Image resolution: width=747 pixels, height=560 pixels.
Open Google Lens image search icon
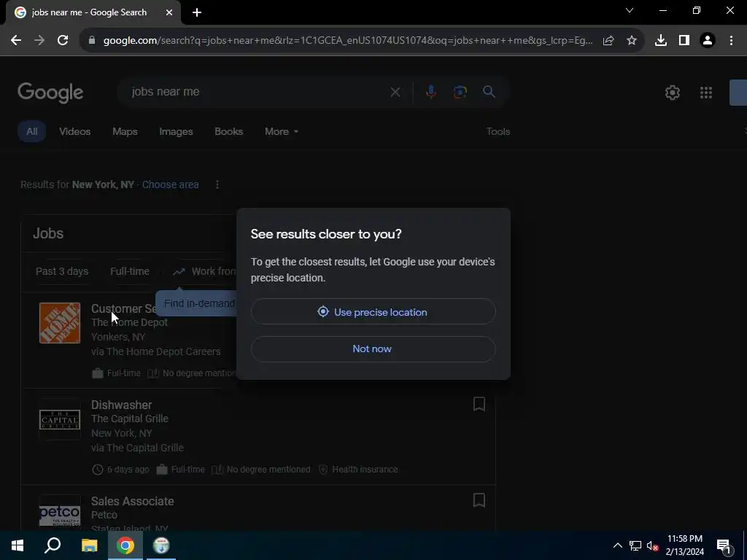click(x=460, y=91)
